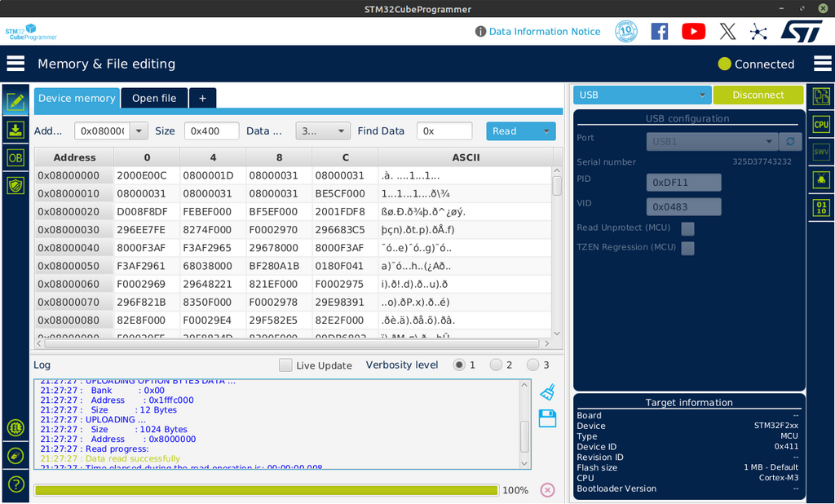Click the Connected status indicator
Image resolution: width=835 pixels, height=504 pixels.
756,64
